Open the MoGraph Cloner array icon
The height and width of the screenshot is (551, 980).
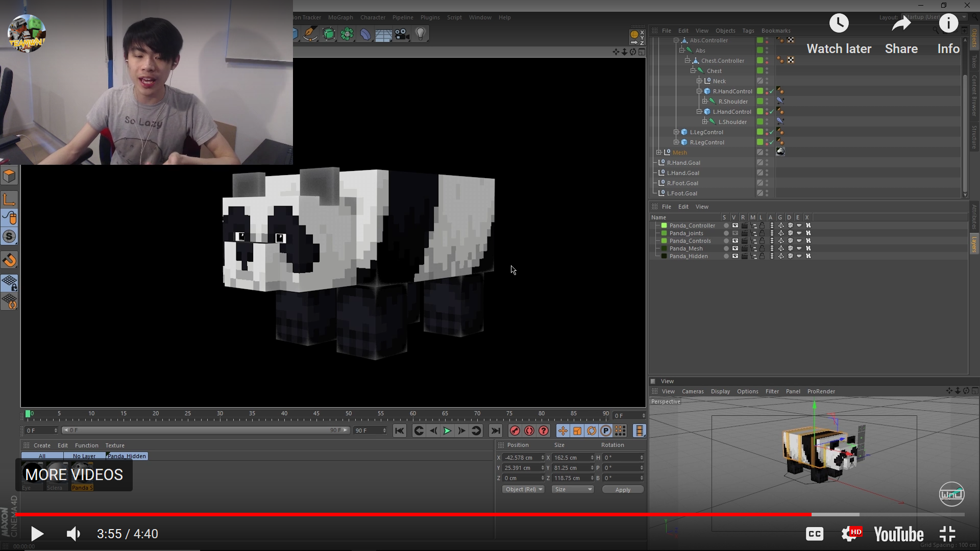(x=347, y=34)
